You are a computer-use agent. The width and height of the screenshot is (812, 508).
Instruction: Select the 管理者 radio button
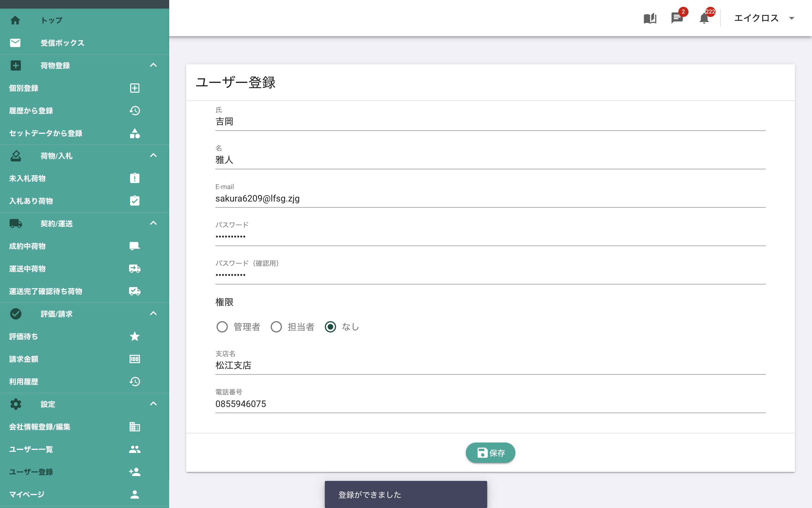[222, 327]
